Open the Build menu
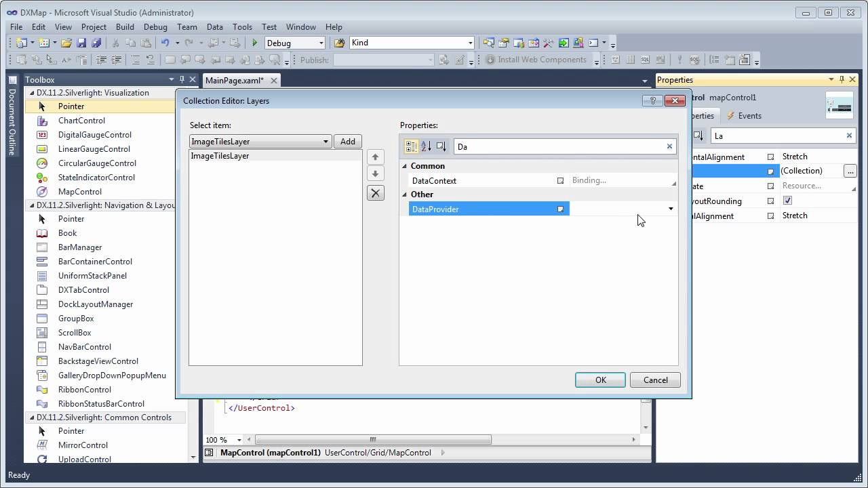Screen dimensions: 868x488 click(125, 27)
